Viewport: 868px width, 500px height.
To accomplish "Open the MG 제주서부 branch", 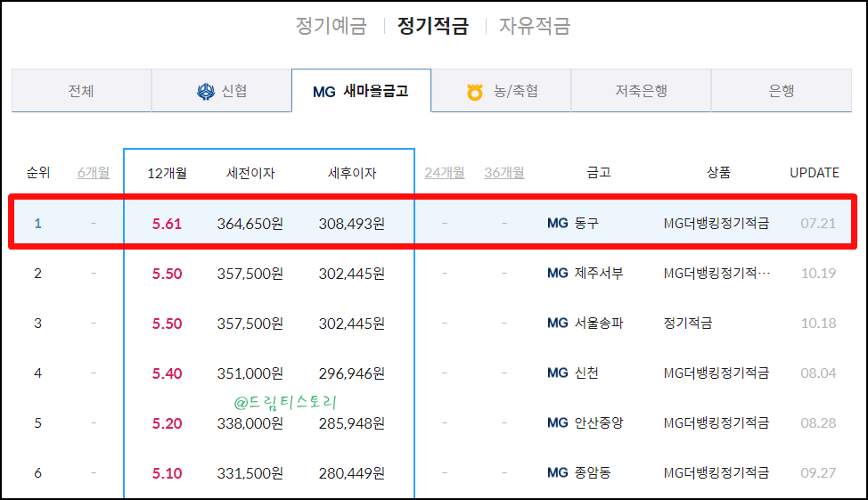I will tap(585, 273).
